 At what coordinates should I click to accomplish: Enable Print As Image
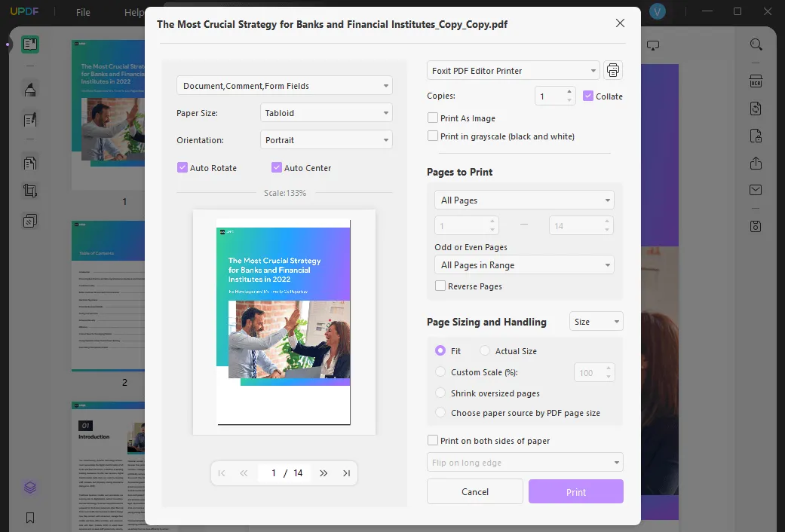(434, 118)
